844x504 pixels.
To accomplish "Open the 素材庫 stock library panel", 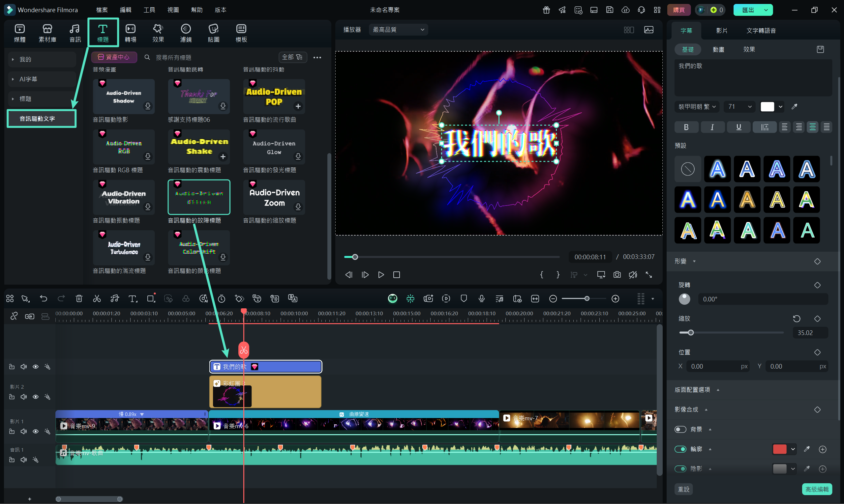I will click(47, 33).
